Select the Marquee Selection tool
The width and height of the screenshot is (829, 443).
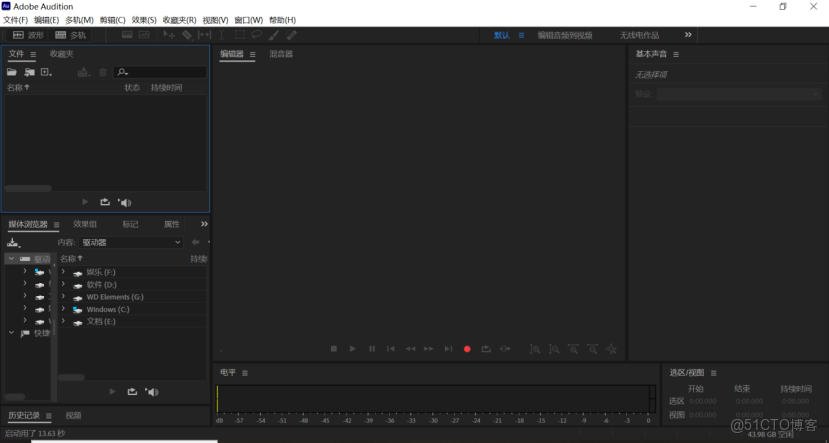point(240,35)
